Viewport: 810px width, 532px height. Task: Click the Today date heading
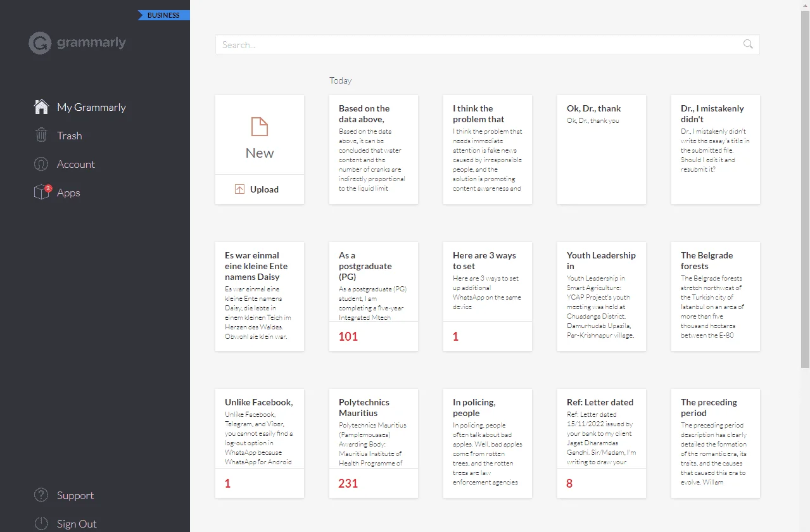(x=340, y=80)
